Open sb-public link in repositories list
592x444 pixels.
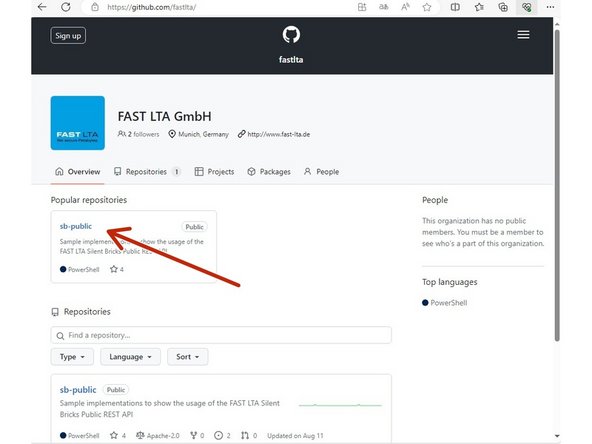tap(78, 390)
